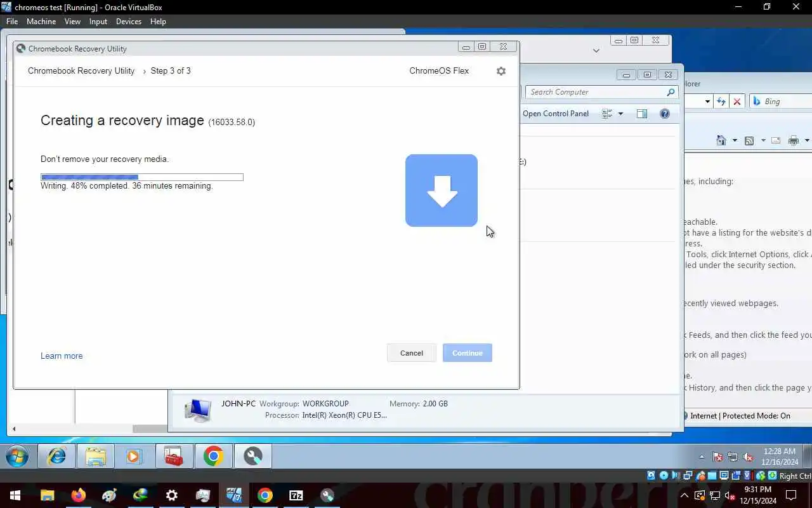Open red toolbox icon in guest taskbar
This screenshot has width=812, height=508.
(x=174, y=456)
